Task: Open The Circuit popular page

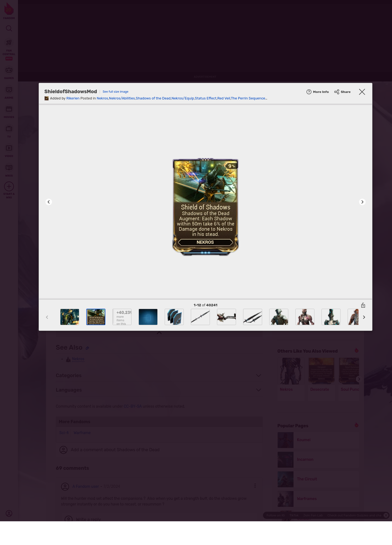Action: [x=318, y=479]
